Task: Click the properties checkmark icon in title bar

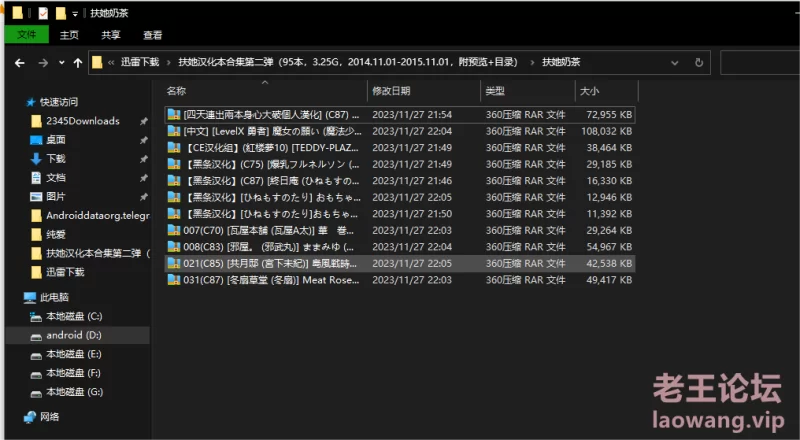Action: tap(43, 13)
